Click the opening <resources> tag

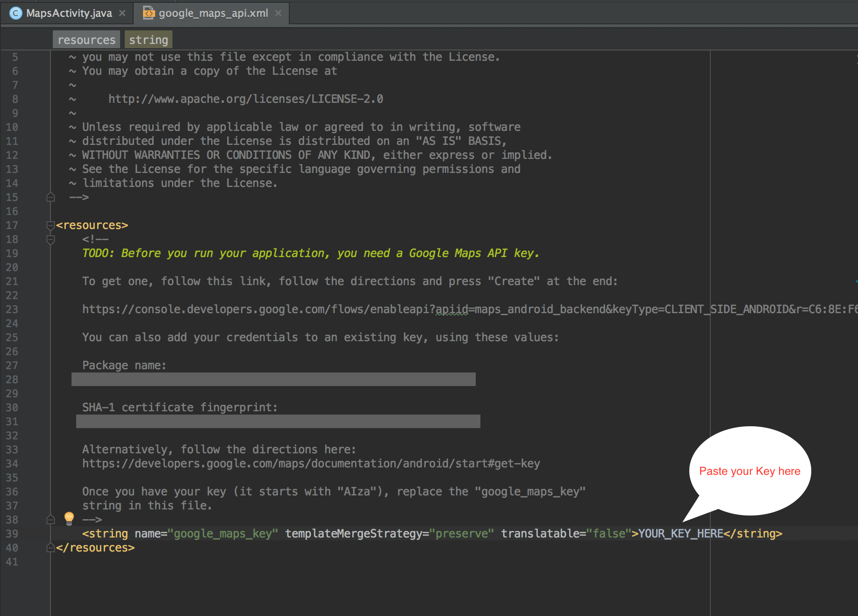coord(92,225)
